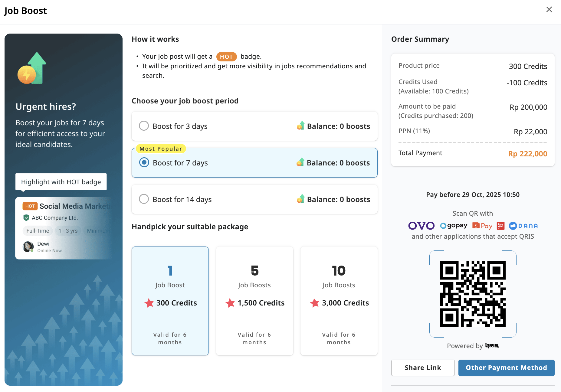Click the red star beside 1,500 Credits
The width and height of the screenshot is (561, 392).
pyautogui.click(x=230, y=303)
